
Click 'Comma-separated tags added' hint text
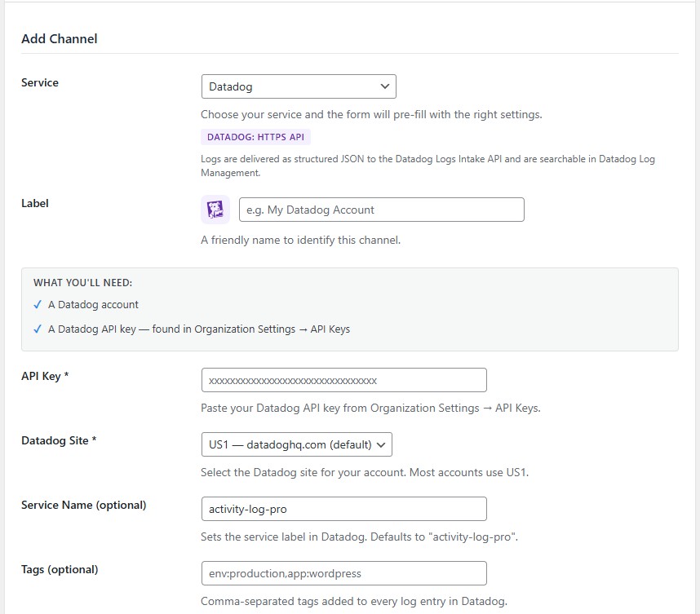tap(354, 602)
